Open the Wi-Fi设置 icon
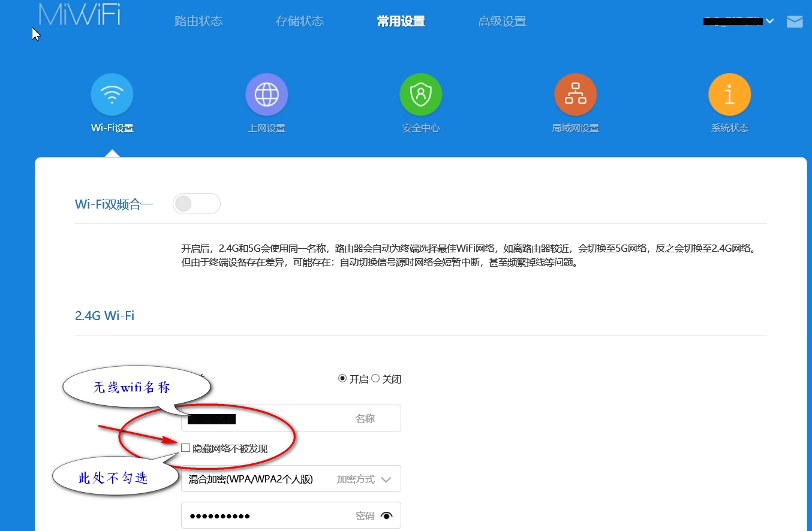Viewport: 812px width, 531px height. coord(112,95)
